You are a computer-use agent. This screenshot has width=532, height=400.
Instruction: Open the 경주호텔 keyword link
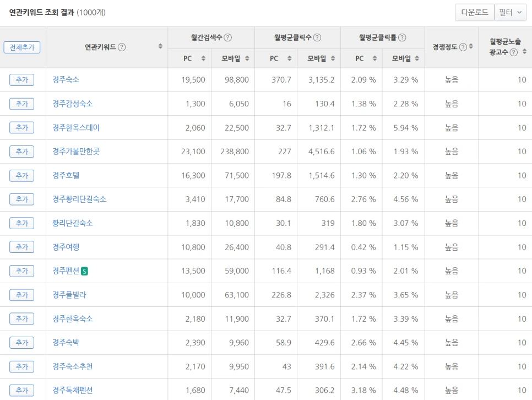pyautogui.click(x=66, y=176)
